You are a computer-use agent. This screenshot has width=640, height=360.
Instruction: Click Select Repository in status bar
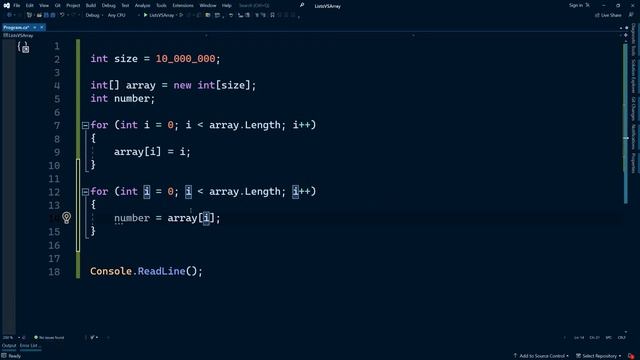(598, 356)
